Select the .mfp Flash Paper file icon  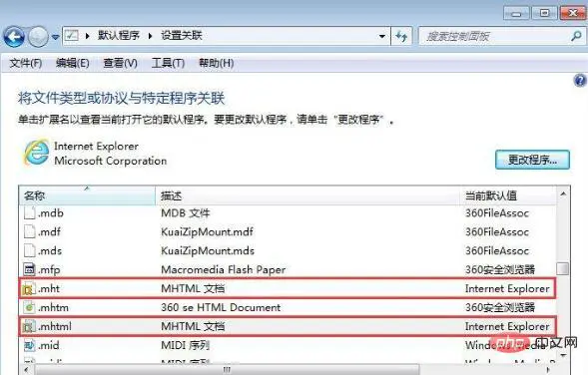29,269
